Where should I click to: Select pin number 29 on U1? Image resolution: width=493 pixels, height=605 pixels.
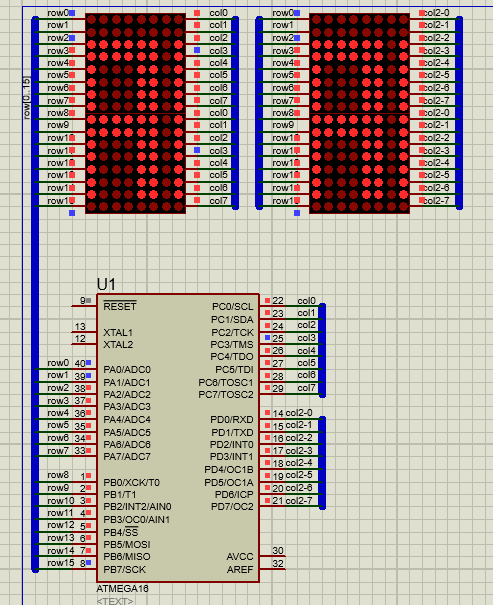point(278,389)
